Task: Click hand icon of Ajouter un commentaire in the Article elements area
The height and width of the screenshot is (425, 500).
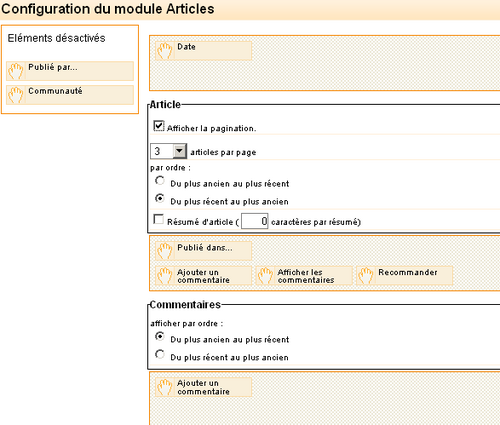Action: [x=165, y=276]
